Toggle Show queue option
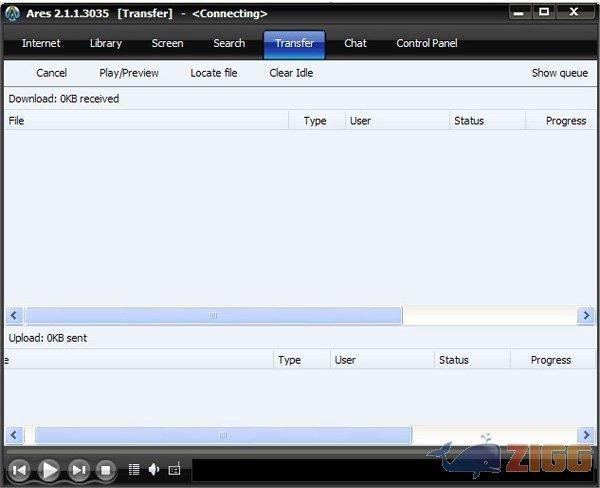The height and width of the screenshot is (488, 600). coord(559,73)
